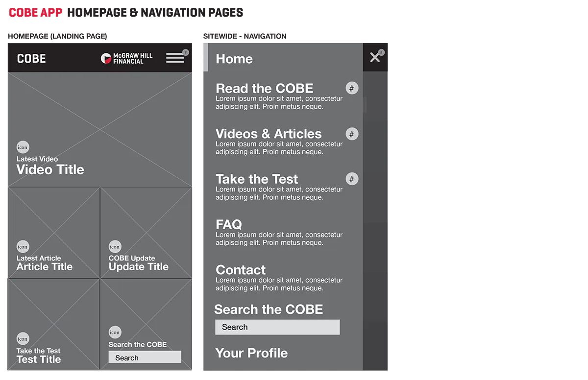
Task: Open the Update Title link
Action: tap(139, 267)
